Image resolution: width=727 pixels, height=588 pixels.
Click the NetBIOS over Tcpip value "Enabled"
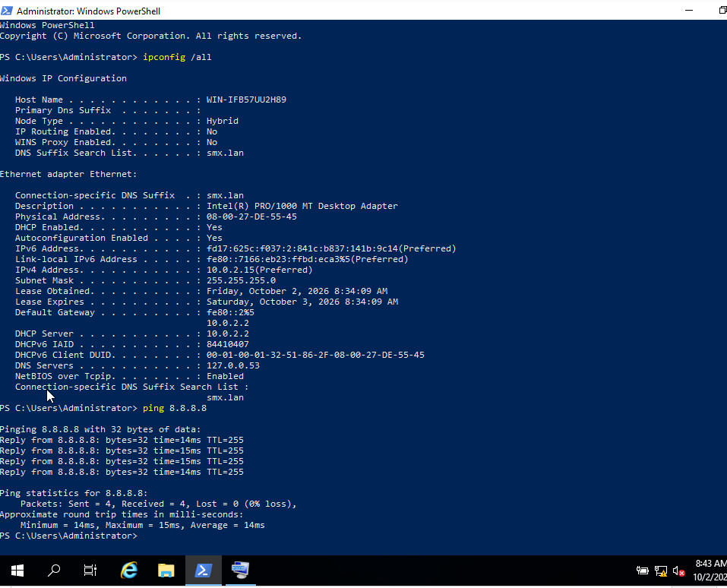pos(226,377)
